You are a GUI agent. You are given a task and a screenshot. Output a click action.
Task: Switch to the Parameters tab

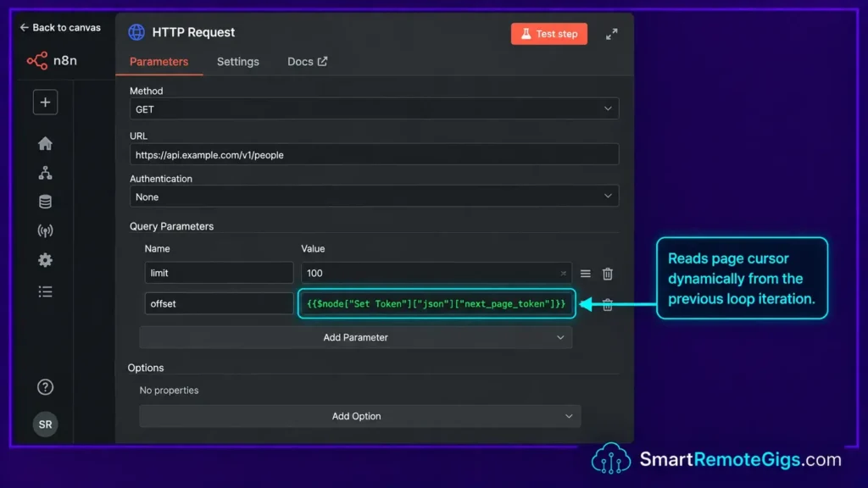coord(159,61)
